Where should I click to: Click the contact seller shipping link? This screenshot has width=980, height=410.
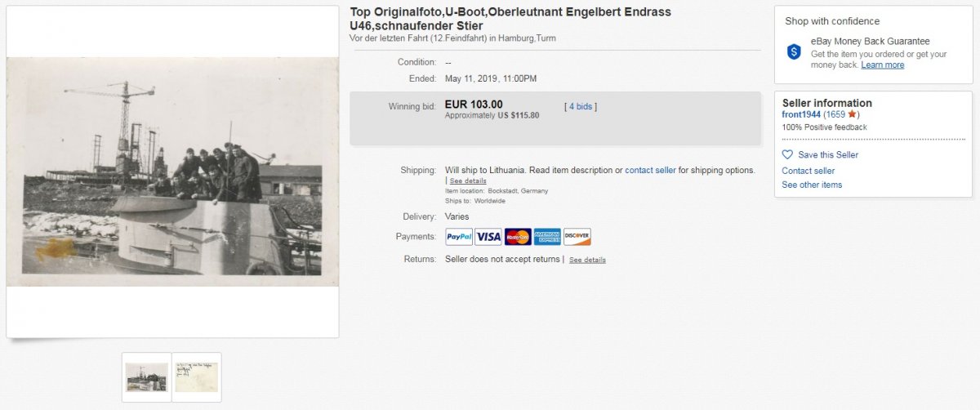[650, 170]
